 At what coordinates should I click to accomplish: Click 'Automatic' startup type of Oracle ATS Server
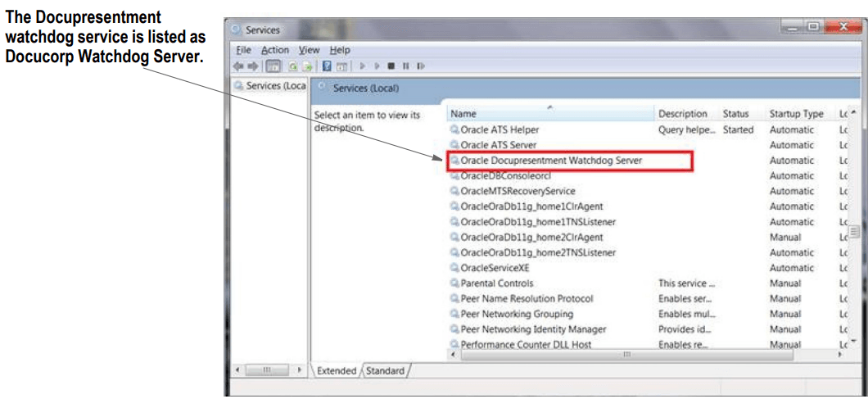coord(792,145)
